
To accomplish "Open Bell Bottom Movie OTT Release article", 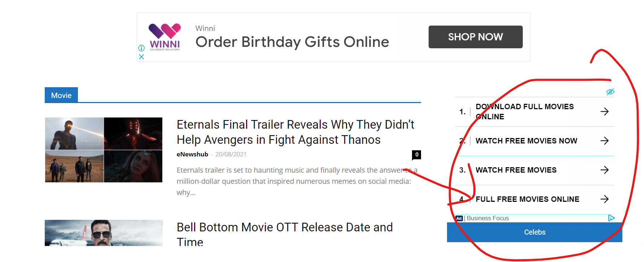I will click(x=285, y=234).
